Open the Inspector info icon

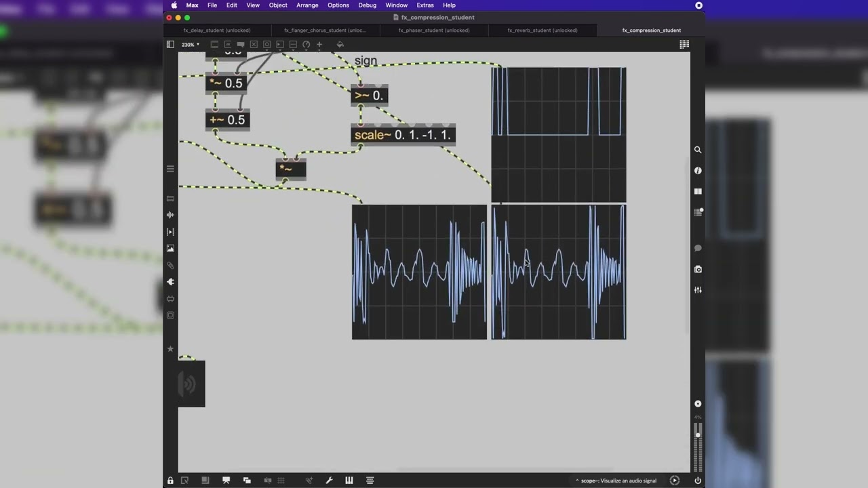[x=698, y=171]
